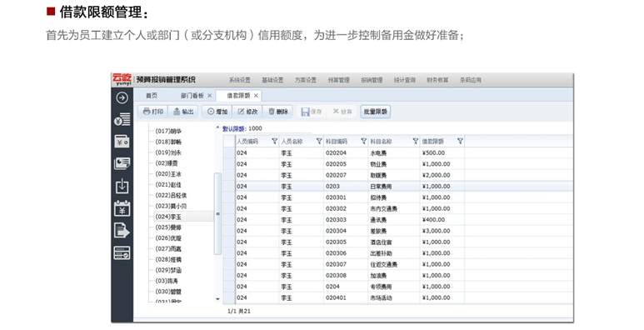
Task: Click the ¥3,000.00 loan limit cell
Action: point(442,231)
